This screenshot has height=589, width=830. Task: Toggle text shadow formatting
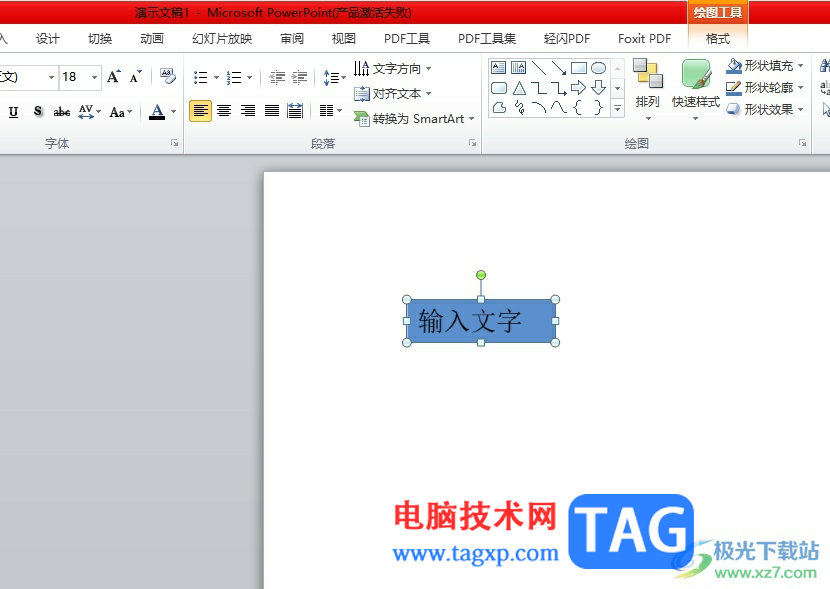(38, 112)
